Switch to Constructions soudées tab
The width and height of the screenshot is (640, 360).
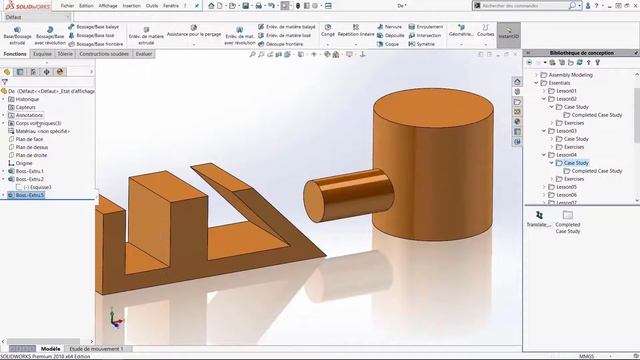104,54
